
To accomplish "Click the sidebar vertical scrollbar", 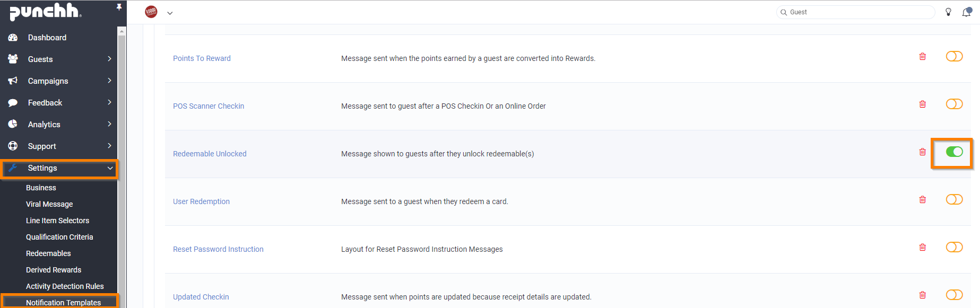I will pyautogui.click(x=122, y=159).
